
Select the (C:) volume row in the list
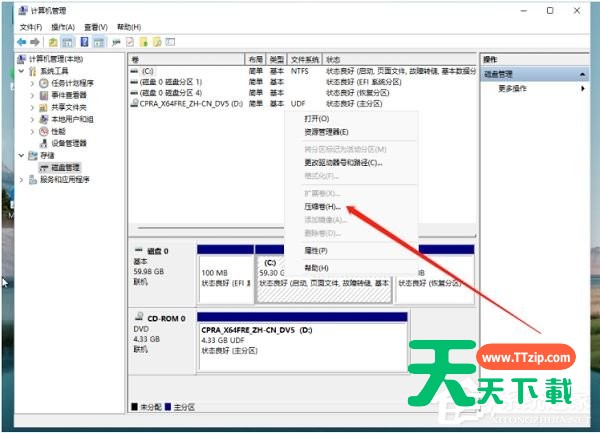302,71
